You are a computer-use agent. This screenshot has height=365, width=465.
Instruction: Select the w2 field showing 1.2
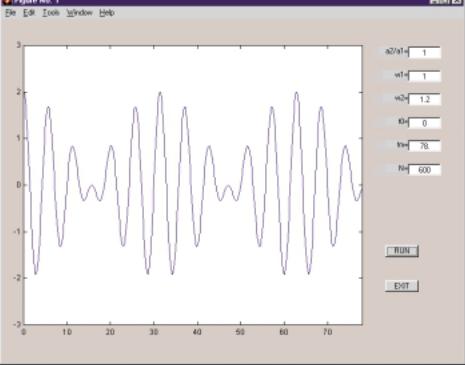pyautogui.click(x=425, y=99)
